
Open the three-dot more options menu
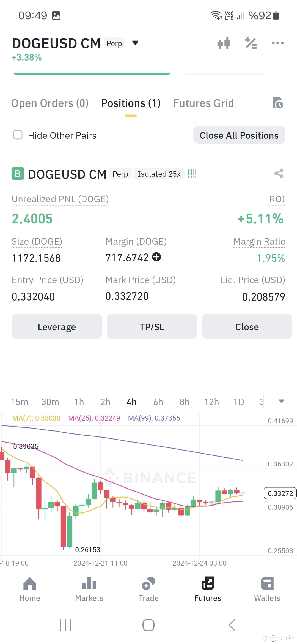pyautogui.click(x=277, y=43)
